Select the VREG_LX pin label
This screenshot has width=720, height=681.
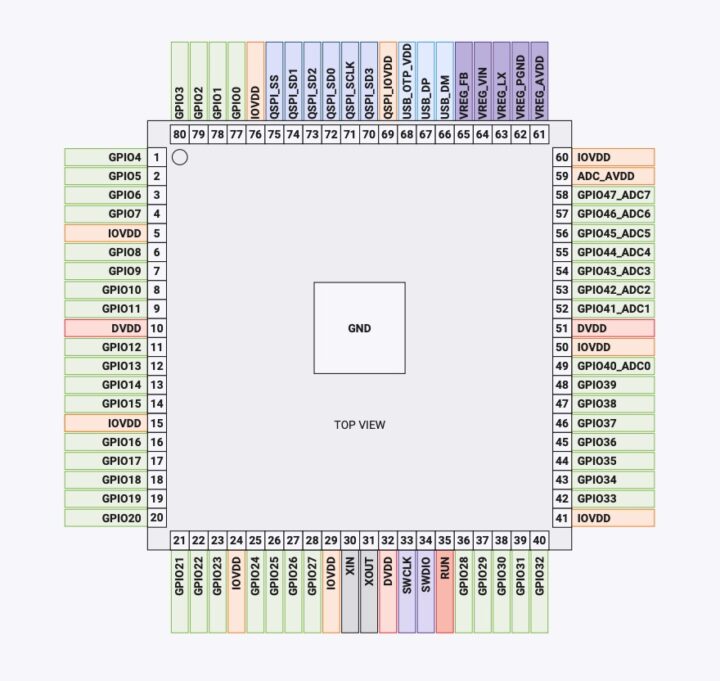[x=502, y=82]
